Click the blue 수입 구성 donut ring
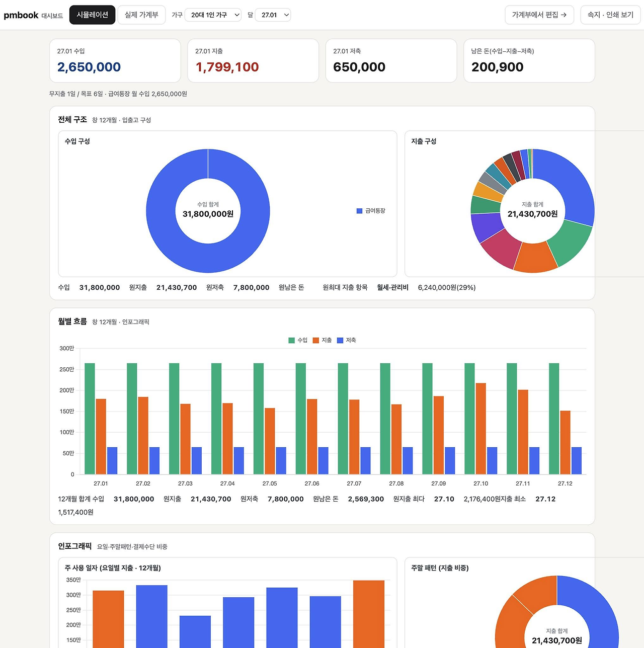Screen dimensions: 644x648 (161, 211)
